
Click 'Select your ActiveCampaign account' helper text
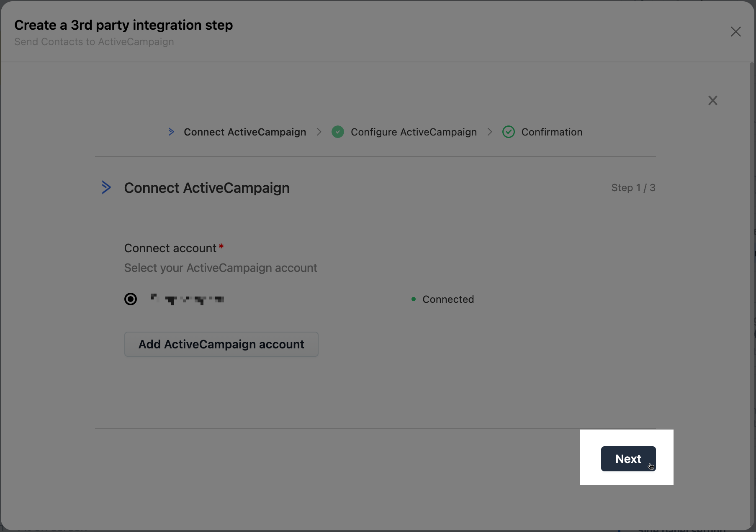[221, 268]
